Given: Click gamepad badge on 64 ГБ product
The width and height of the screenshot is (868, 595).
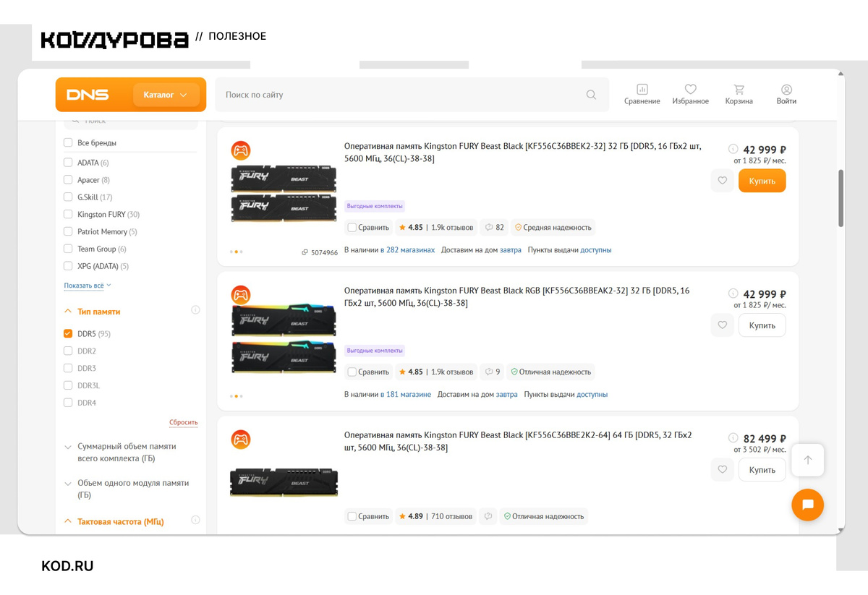Looking at the screenshot, I should (240, 440).
